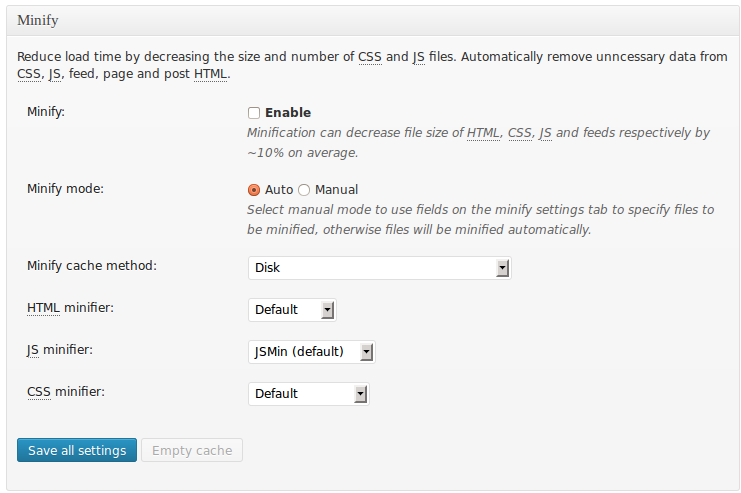This screenshot has width=741, height=493.
Task: Click the Minify mode field label
Action: 65,188
